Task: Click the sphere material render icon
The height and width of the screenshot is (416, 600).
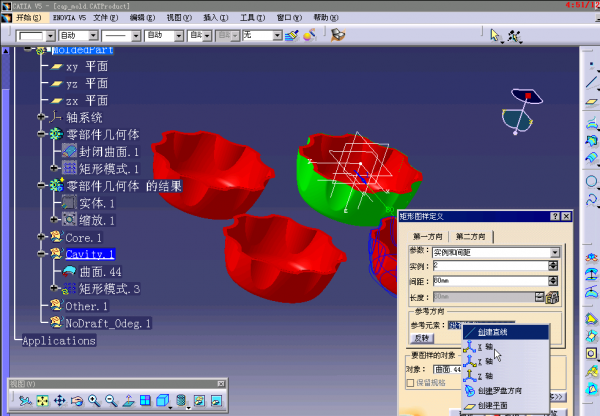Action: (309, 35)
